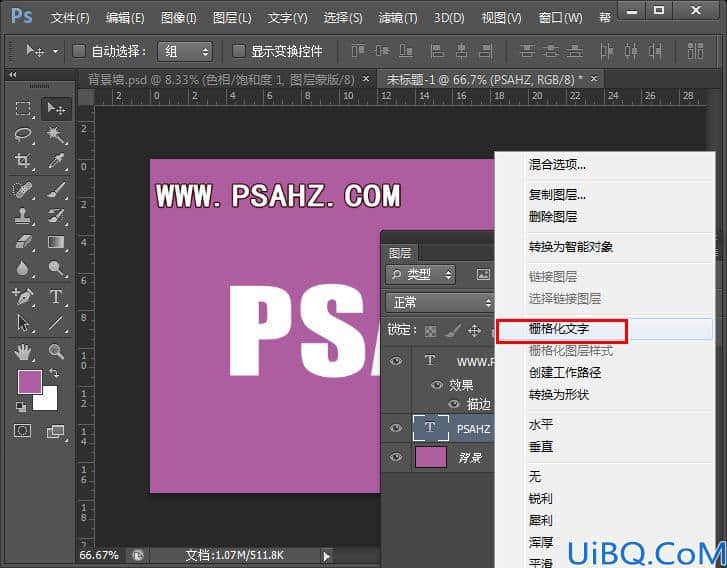Select the Dodge tool
Screen dimensions: 727x568
tap(56, 268)
